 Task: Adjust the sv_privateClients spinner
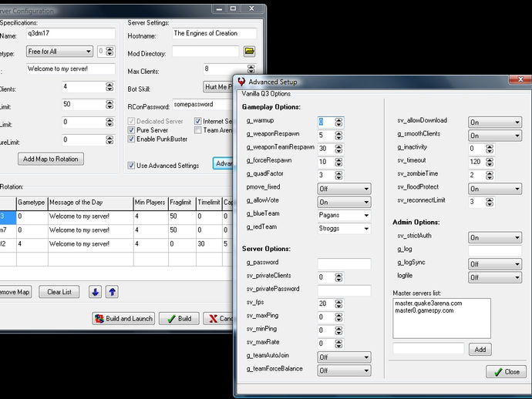338,277
